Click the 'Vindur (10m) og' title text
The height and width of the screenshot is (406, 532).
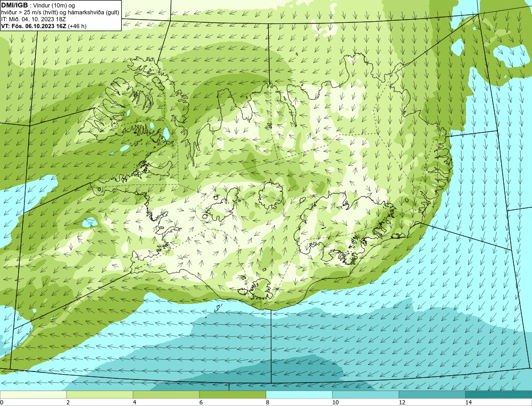[x=55, y=5]
